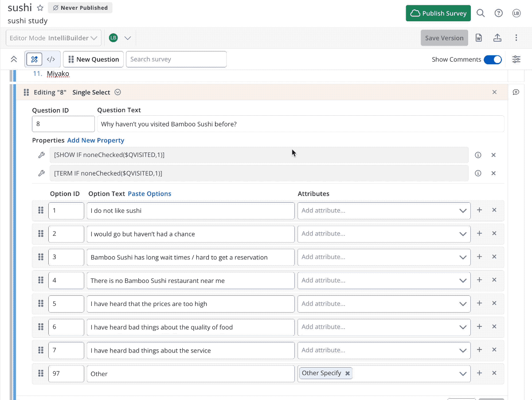Grab drag handle for option 4 row
The height and width of the screenshot is (400, 532).
40,280
